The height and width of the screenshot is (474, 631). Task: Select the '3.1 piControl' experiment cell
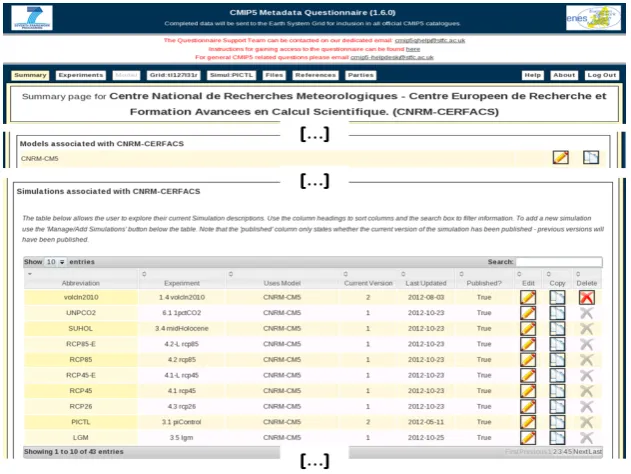tap(181, 422)
